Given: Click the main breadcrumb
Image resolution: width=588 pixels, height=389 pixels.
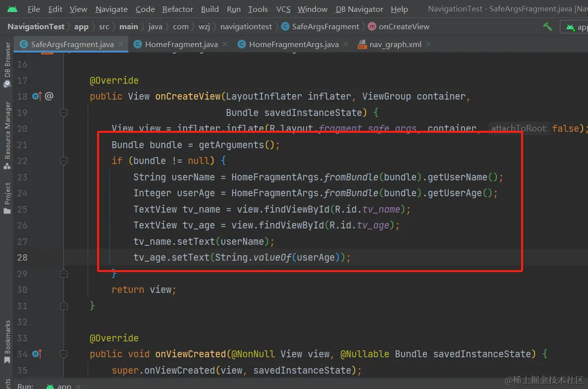Looking at the screenshot, I should (129, 27).
